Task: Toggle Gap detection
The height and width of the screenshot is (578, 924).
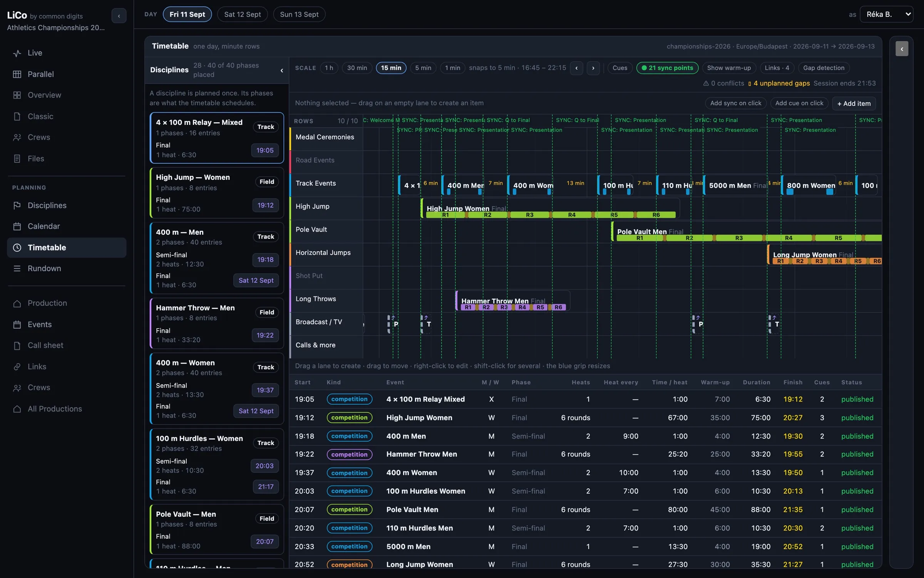Action: click(x=824, y=68)
